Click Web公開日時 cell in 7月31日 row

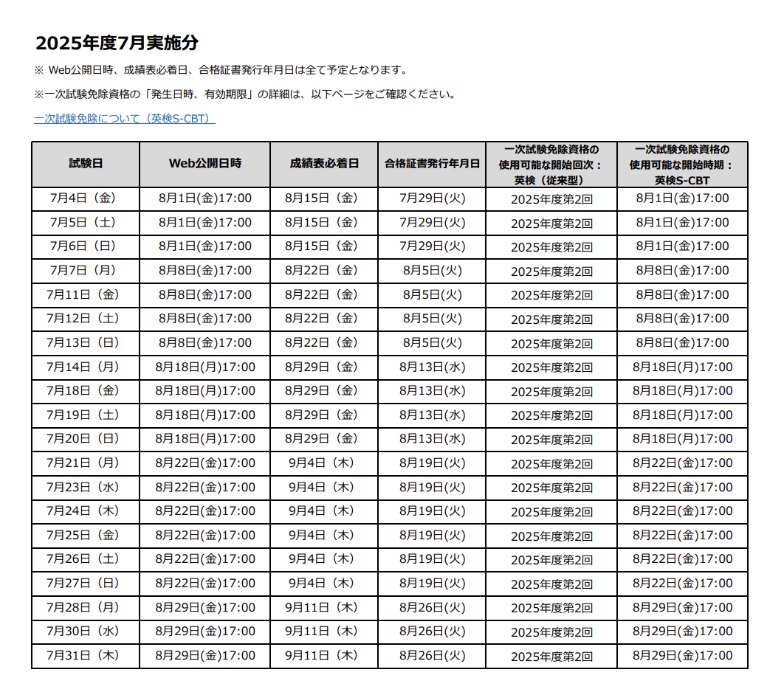pyautogui.click(x=205, y=656)
